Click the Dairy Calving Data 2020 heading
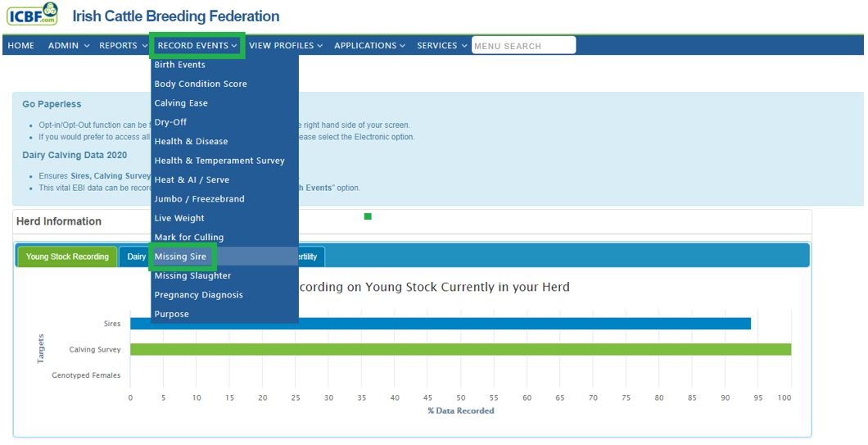The width and height of the screenshot is (868, 445). click(75, 155)
